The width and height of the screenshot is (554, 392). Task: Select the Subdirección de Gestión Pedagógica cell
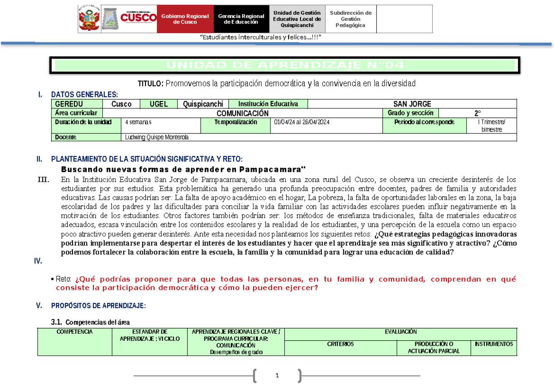tap(350, 19)
